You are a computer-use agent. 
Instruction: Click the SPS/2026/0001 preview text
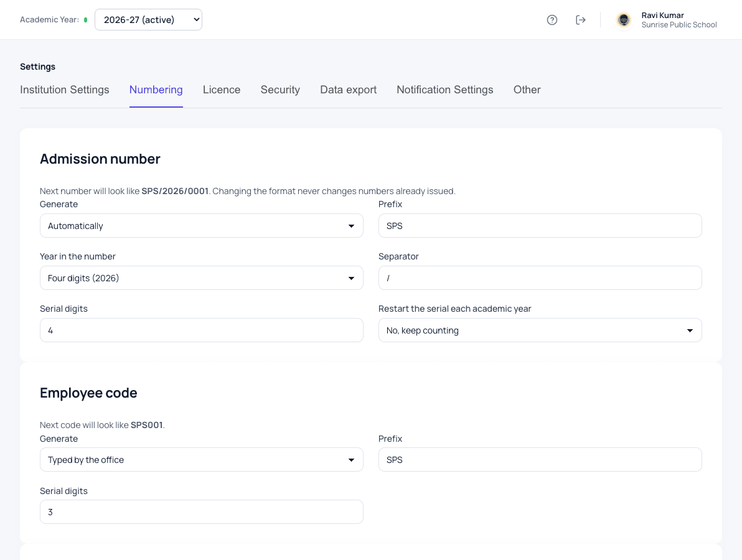tap(175, 191)
